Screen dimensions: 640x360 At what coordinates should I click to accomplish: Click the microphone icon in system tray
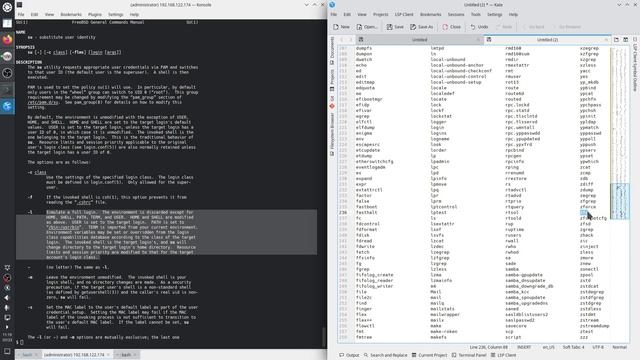tap(7, 308)
